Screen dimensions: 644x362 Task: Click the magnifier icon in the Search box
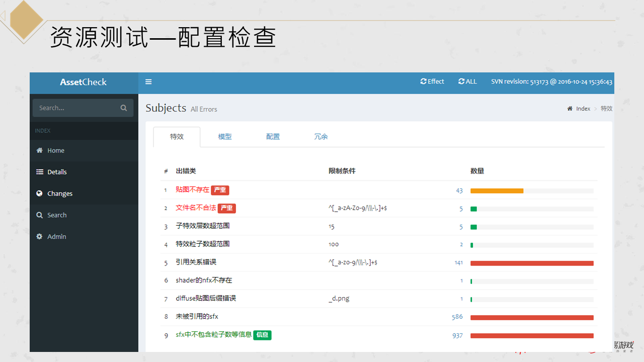[x=123, y=108]
